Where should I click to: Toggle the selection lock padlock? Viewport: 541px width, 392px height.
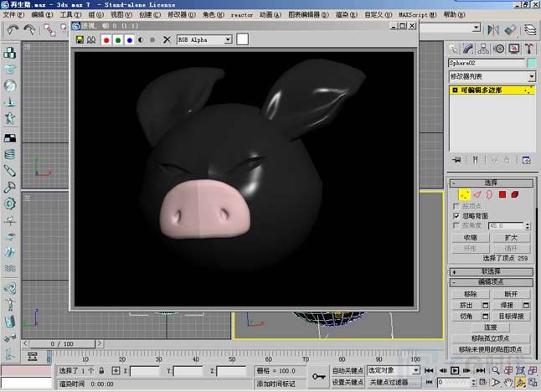(101, 370)
